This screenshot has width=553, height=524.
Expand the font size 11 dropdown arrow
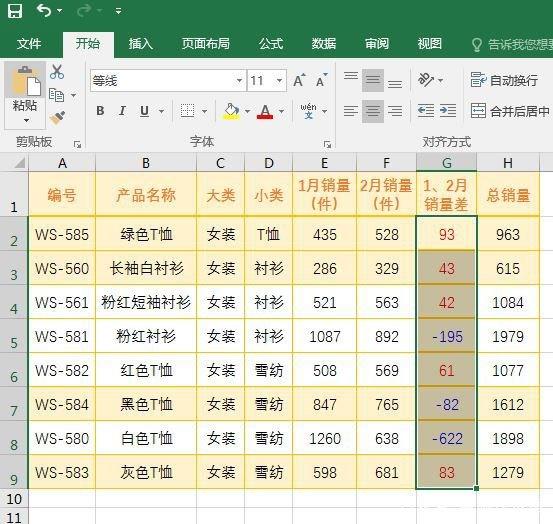[x=279, y=81]
